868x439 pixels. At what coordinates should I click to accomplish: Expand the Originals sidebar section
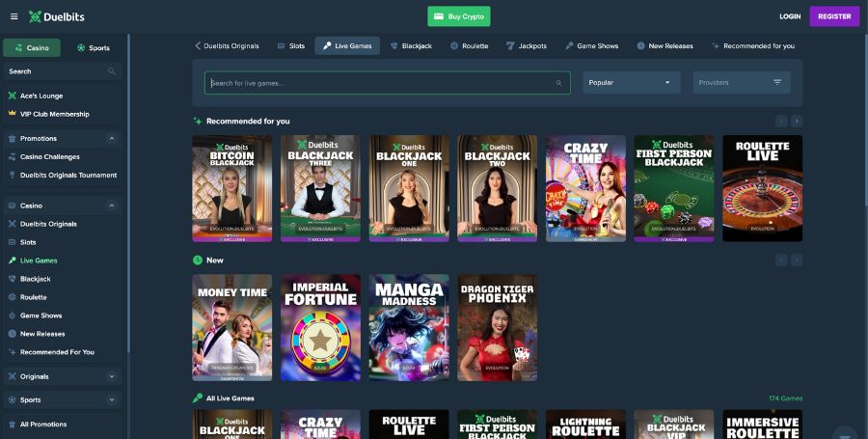112,376
